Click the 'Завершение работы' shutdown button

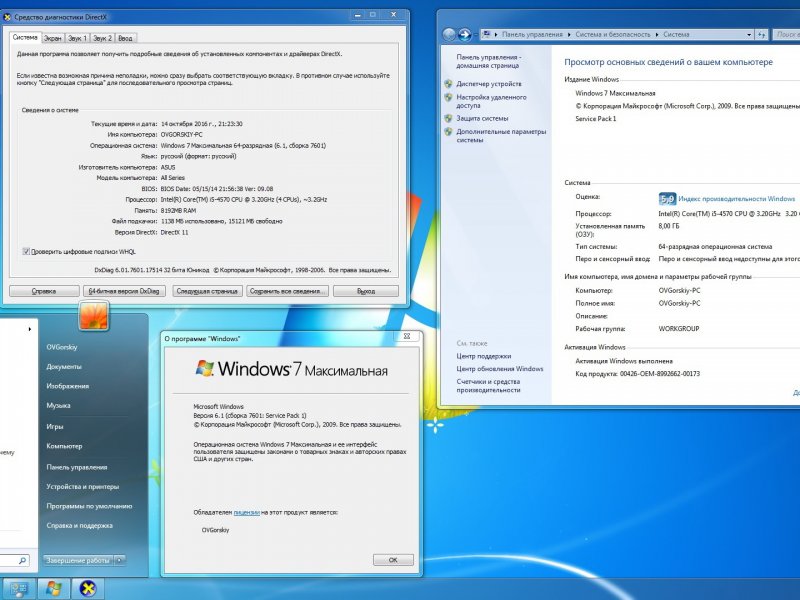click(78, 560)
